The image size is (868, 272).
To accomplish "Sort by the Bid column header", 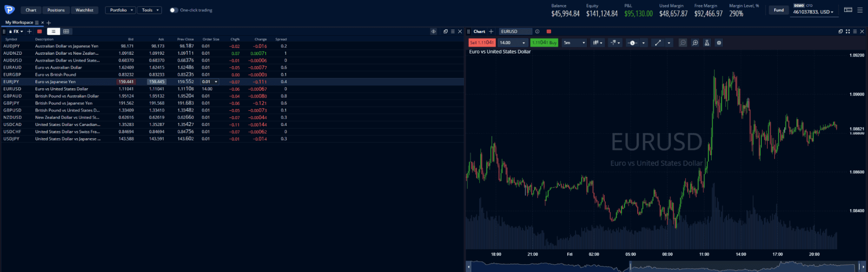I will (x=131, y=39).
